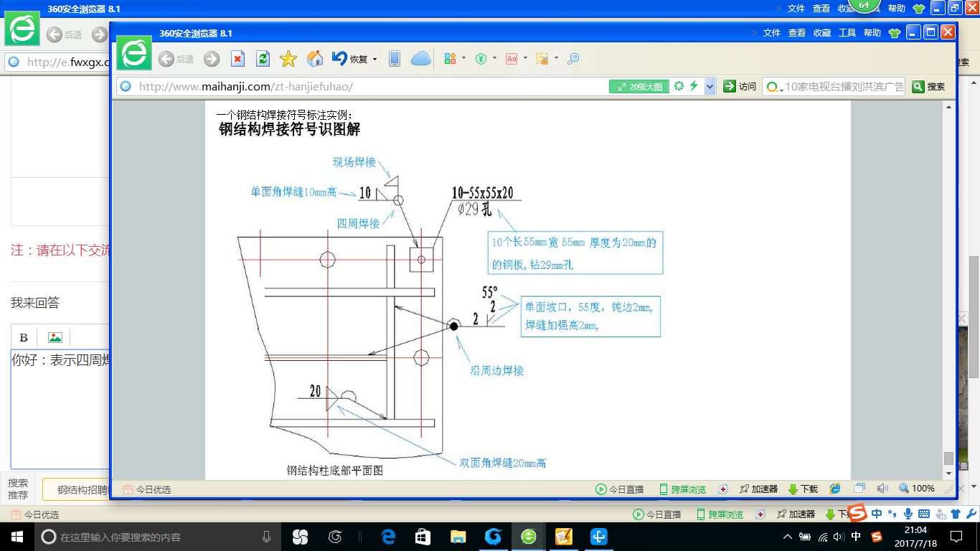This screenshot has width=980, height=551.
Task: Click 跨屏浏览 in front window status bar
Action: (682, 489)
